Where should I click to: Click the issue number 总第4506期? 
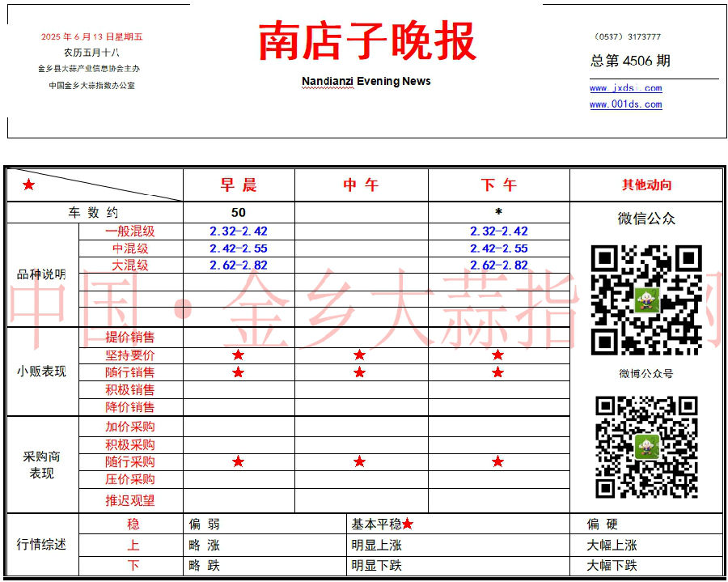coord(630,61)
